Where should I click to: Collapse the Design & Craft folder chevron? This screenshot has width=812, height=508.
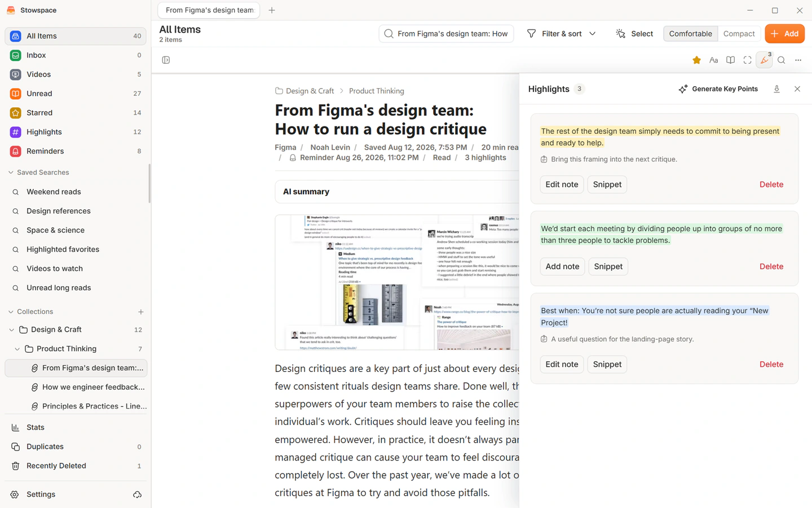pyautogui.click(x=12, y=330)
